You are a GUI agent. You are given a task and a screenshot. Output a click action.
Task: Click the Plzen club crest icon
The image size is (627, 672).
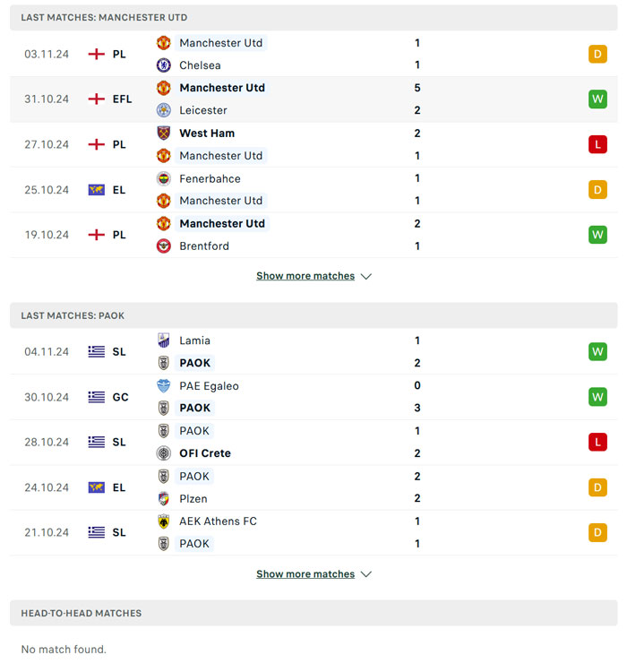click(x=163, y=498)
